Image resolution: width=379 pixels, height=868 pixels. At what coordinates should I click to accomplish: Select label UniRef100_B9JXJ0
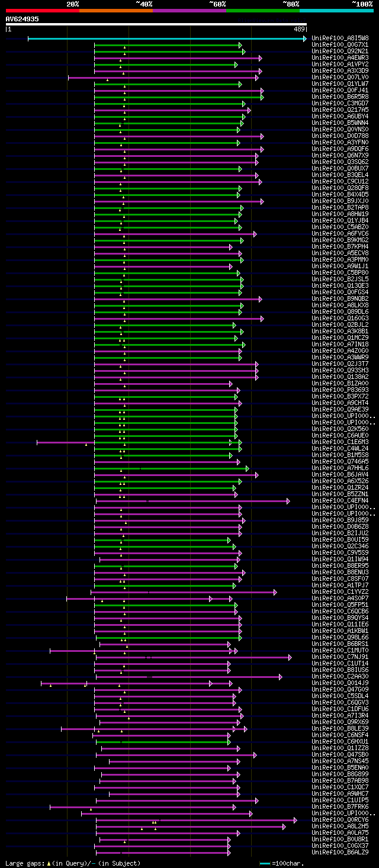pyautogui.click(x=340, y=201)
